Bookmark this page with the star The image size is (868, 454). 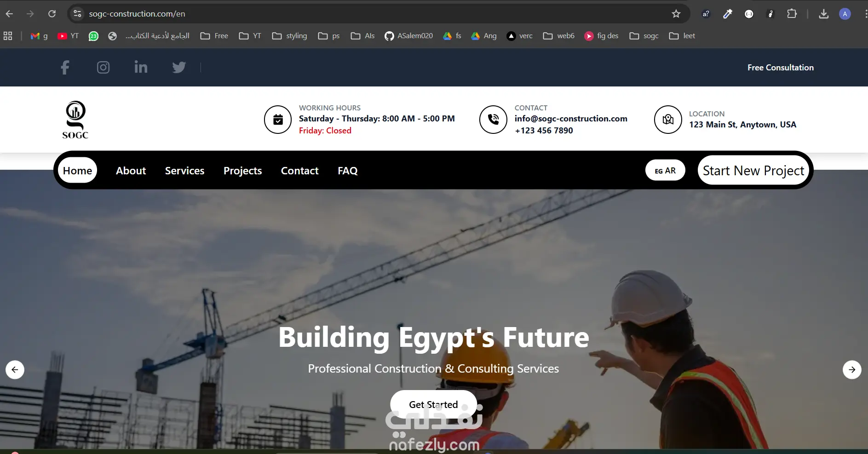point(676,14)
